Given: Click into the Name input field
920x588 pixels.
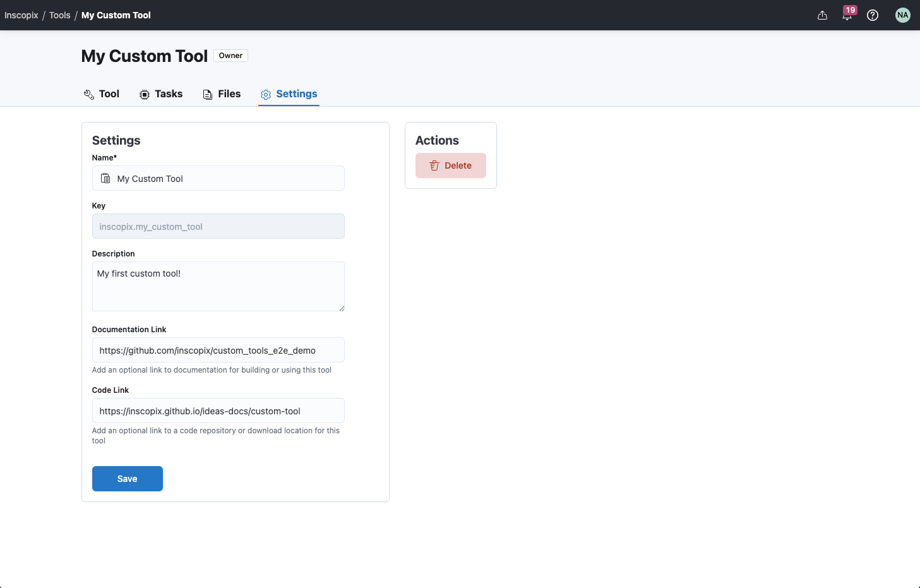Looking at the screenshot, I should [x=227, y=179].
